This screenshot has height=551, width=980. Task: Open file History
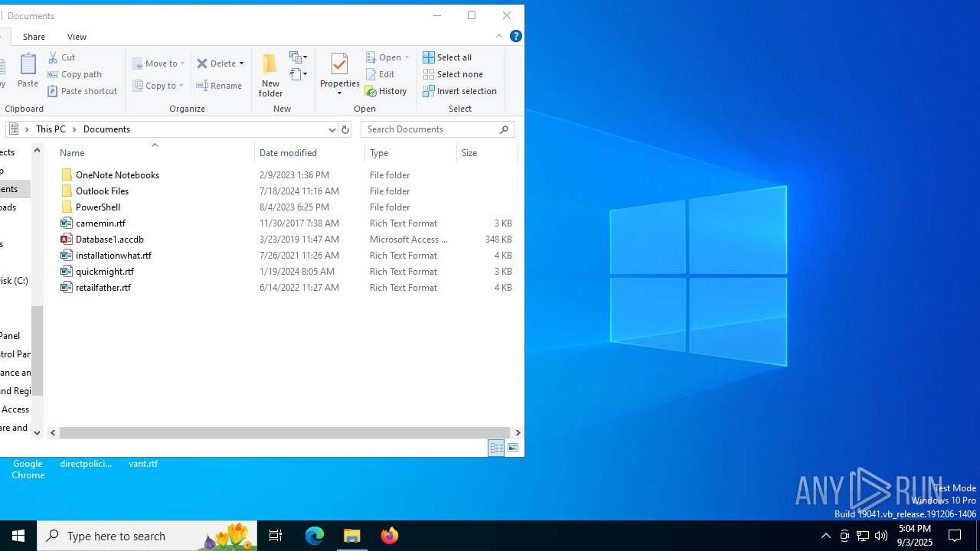tap(386, 91)
